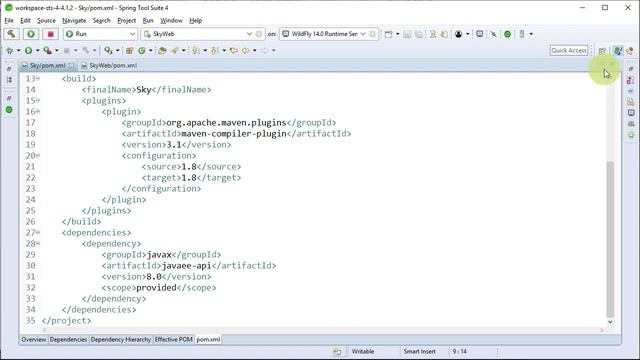Viewport: 640px width, 360px height.
Task: Click the editor vertical scrollbar thumb
Action: click(x=610, y=239)
